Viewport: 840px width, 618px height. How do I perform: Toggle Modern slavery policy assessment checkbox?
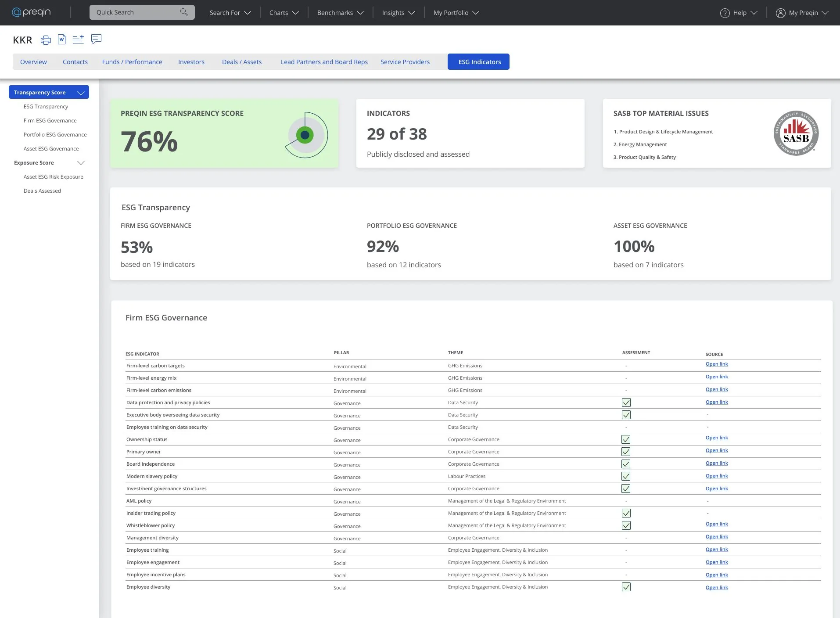tap(626, 476)
